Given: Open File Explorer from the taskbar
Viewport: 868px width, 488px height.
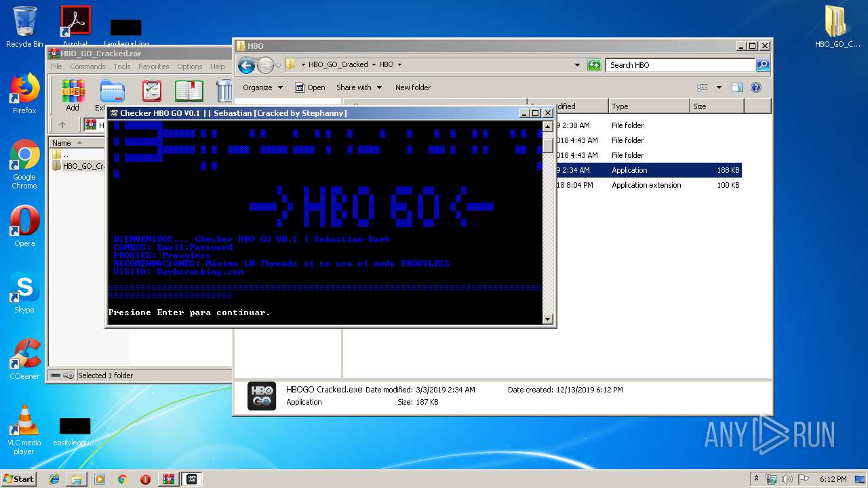Looking at the screenshot, I should [x=77, y=479].
